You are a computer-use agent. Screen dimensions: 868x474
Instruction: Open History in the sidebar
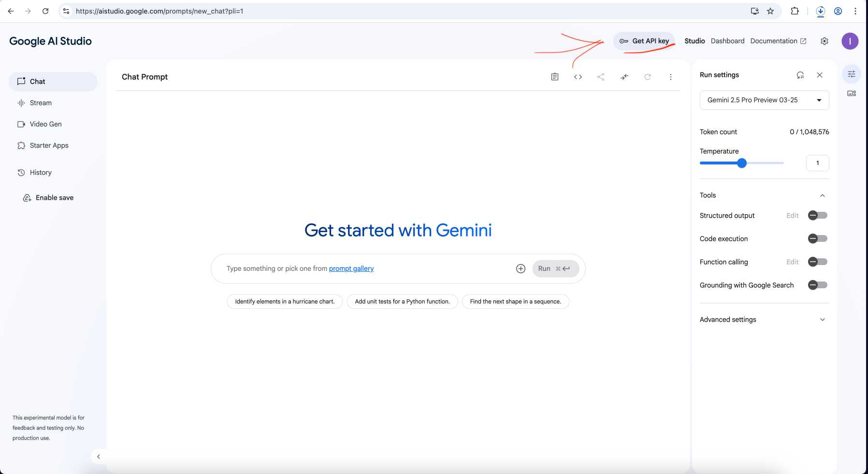[53, 173]
